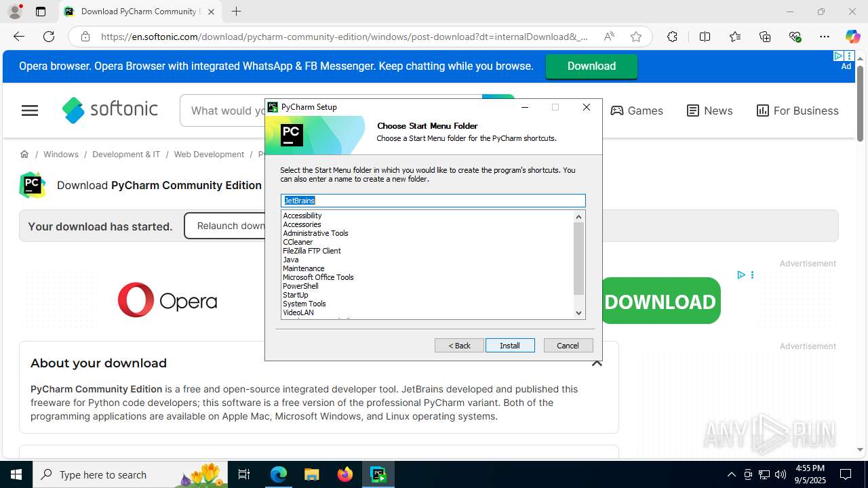This screenshot has height=488, width=868.
Task: Click folder list scroll up arrow
Action: (x=578, y=217)
